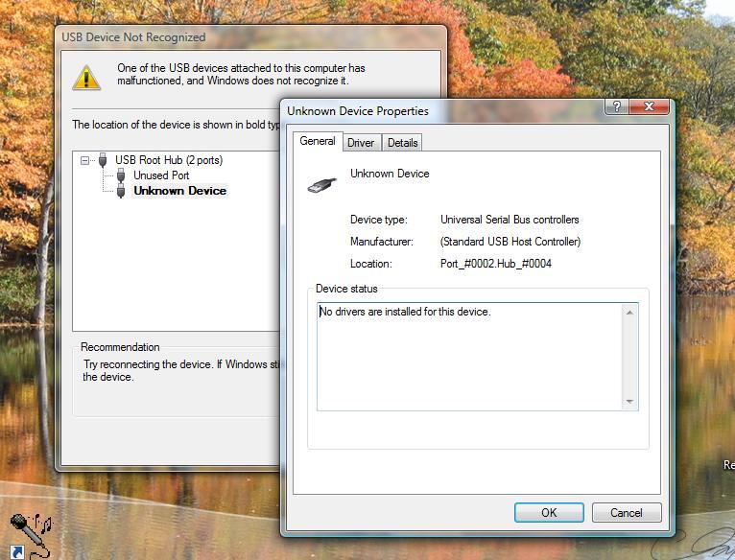Click the Unused Port plug icon
735x560 pixels.
121,175
